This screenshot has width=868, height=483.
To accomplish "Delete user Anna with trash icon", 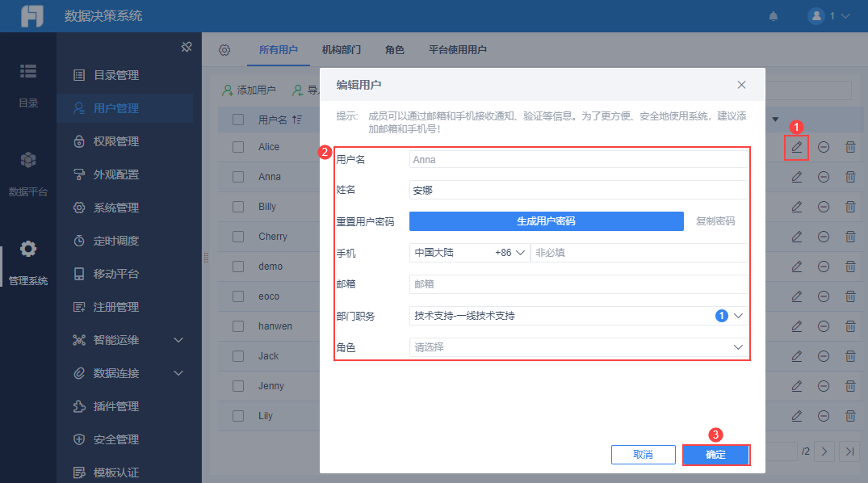I will click(850, 177).
